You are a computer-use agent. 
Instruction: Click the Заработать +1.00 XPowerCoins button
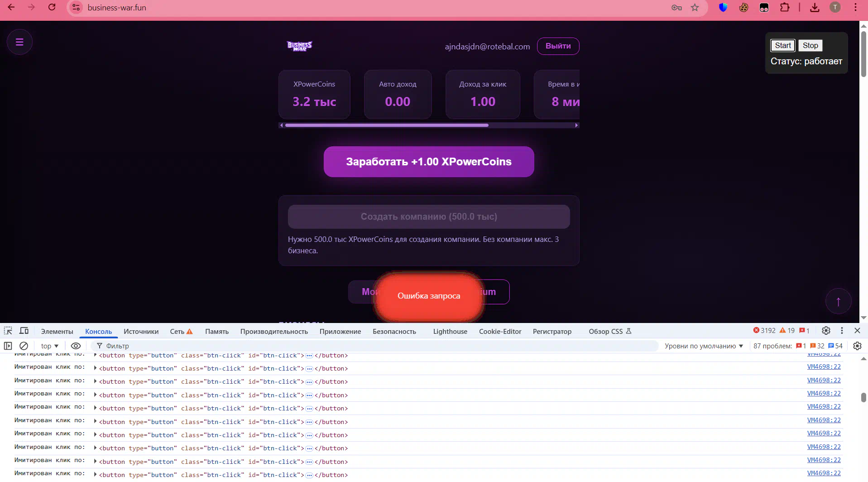(x=428, y=162)
